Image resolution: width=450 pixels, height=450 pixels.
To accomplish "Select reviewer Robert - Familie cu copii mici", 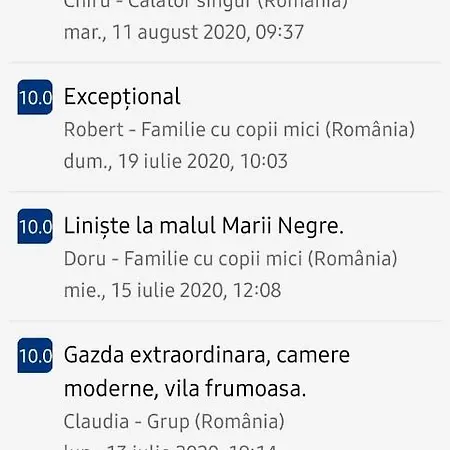I will pos(239,129).
